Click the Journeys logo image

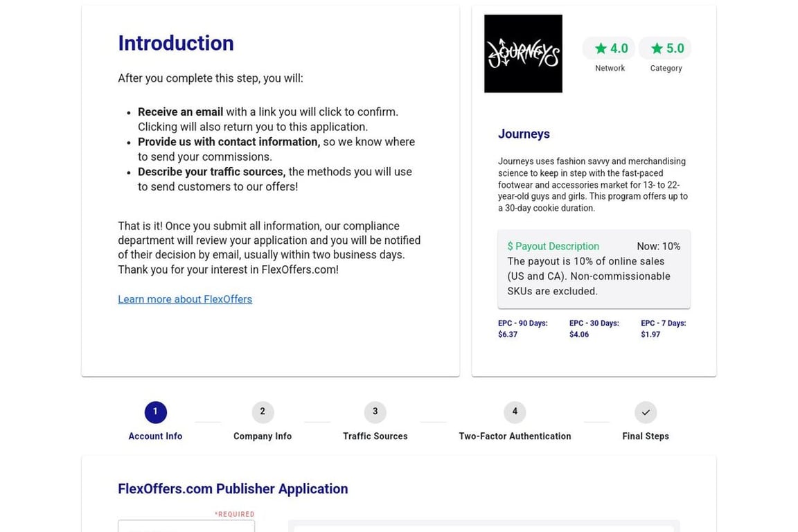523,53
